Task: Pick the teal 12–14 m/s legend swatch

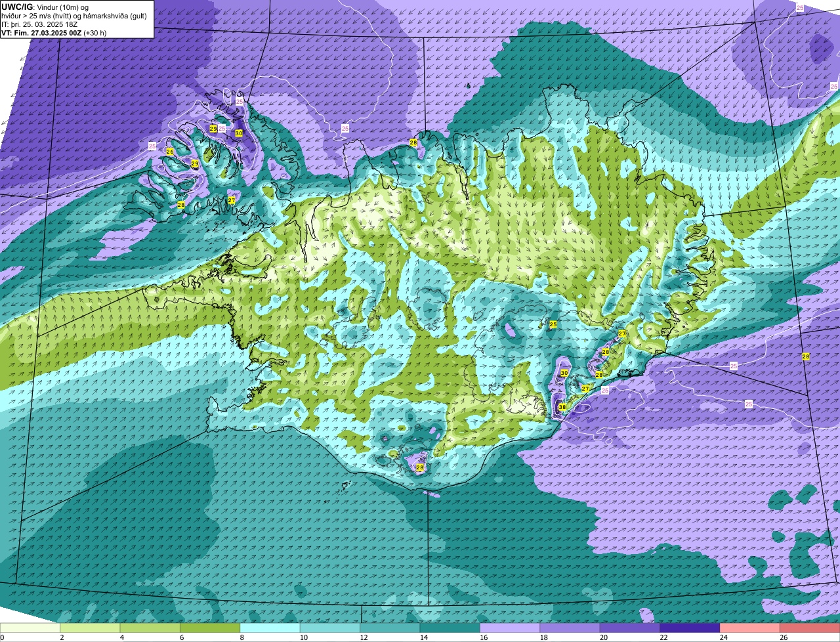Action: click(x=390, y=628)
